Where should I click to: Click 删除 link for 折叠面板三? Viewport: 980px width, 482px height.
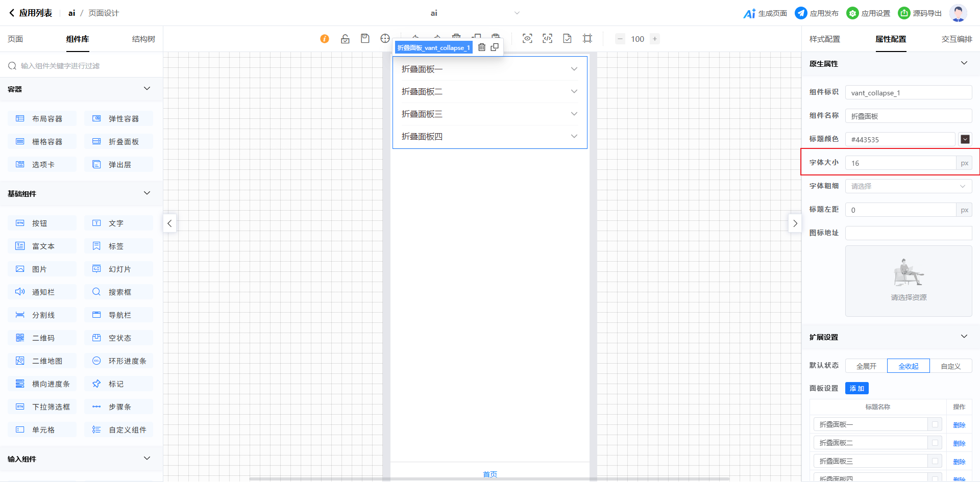tap(959, 462)
